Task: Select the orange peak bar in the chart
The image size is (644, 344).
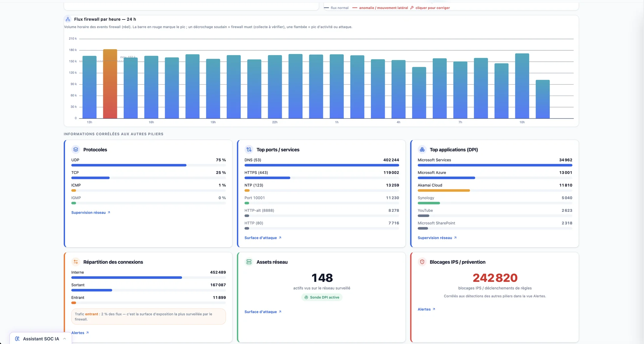Action: 110,84
